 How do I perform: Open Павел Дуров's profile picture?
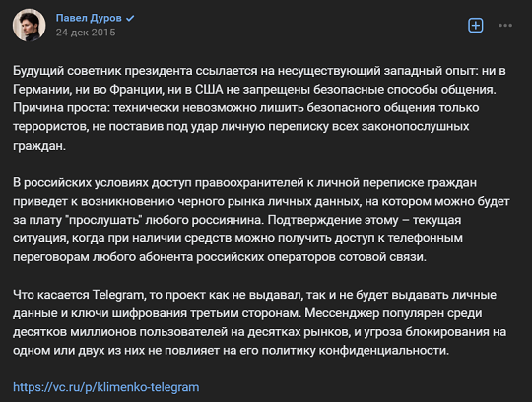(x=29, y=25)
